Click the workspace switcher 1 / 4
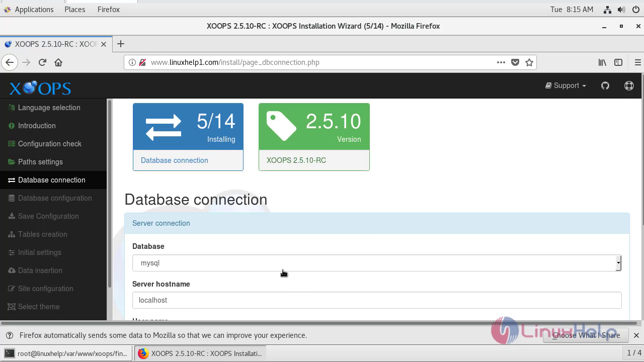Viewport: 644px width, 362px height. (634, 353)
